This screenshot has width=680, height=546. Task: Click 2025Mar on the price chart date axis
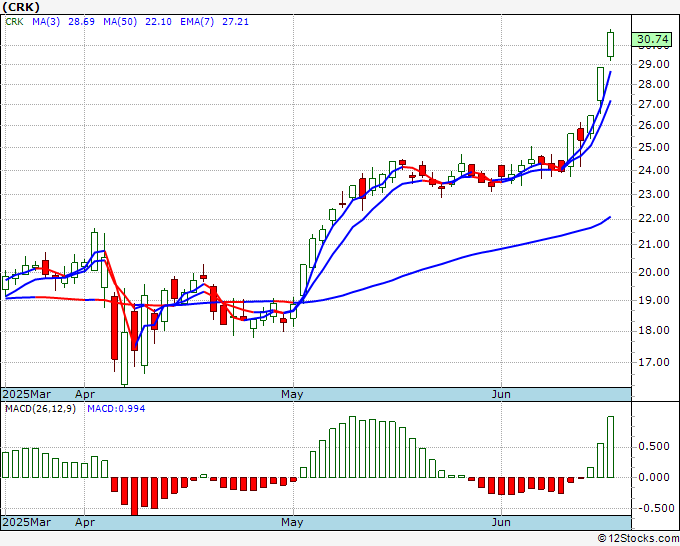(27, 394)
